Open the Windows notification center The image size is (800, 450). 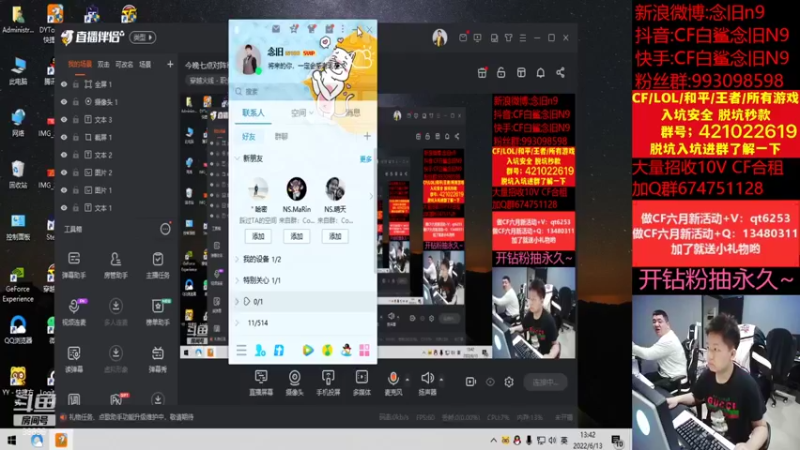click(617, 440)
